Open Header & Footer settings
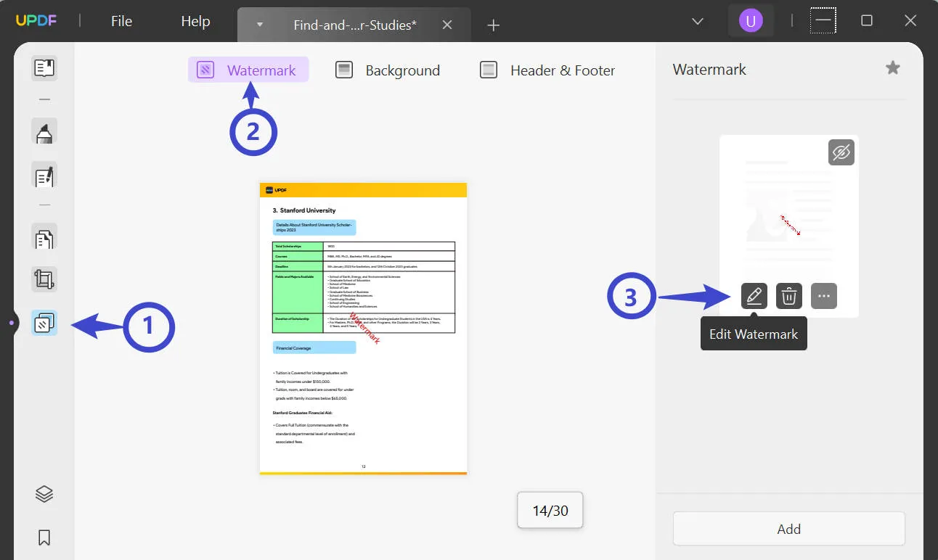The height and width of the screenshot is (560, 938). pyautogui.click(x=547, y=70)
